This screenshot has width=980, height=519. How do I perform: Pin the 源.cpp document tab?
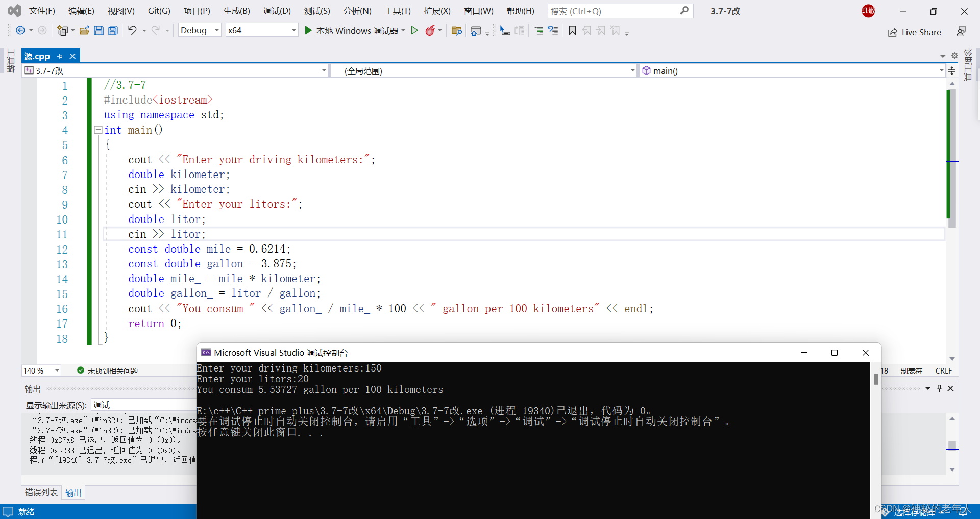coord(60,56)
